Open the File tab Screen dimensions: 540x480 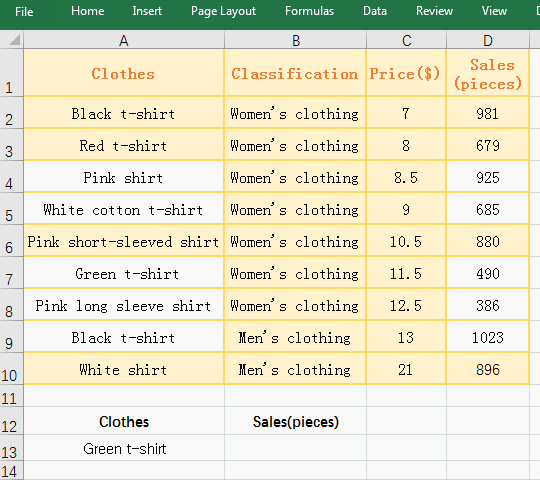coord(24,12)
